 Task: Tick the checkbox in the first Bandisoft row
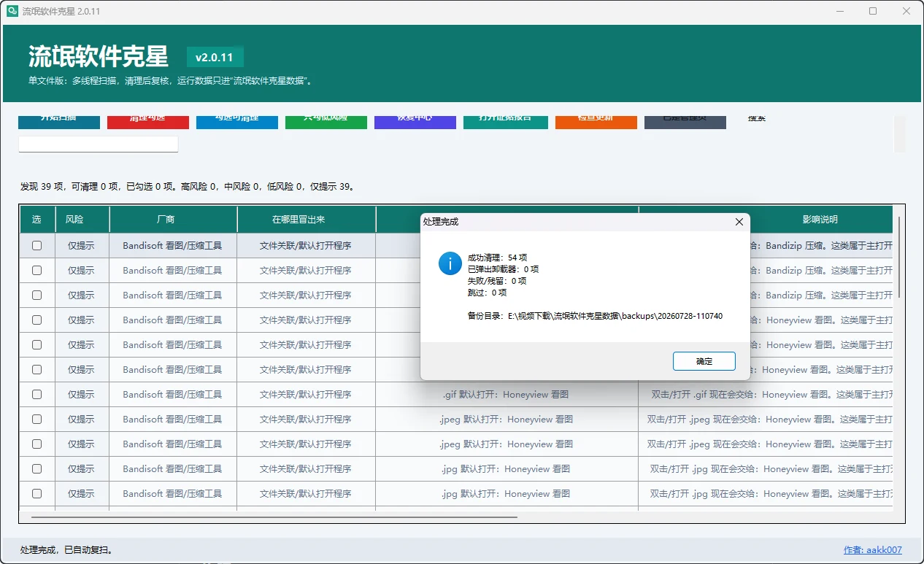(x=37, y=246)
